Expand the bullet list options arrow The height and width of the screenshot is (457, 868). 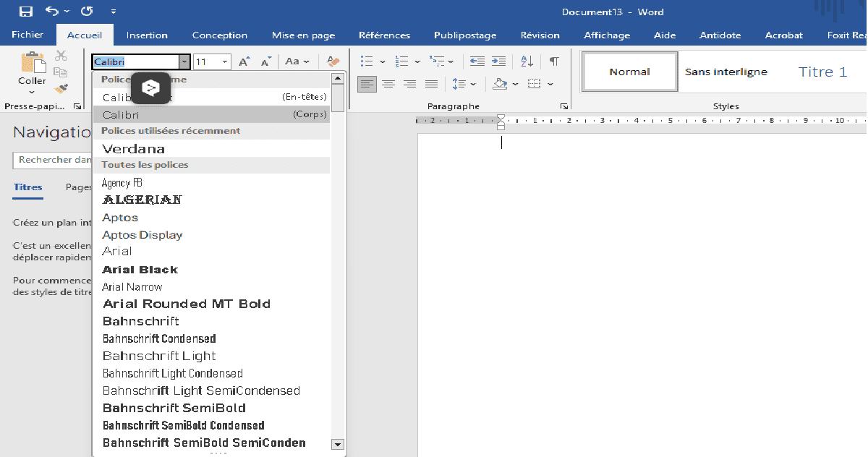[383, 62]
